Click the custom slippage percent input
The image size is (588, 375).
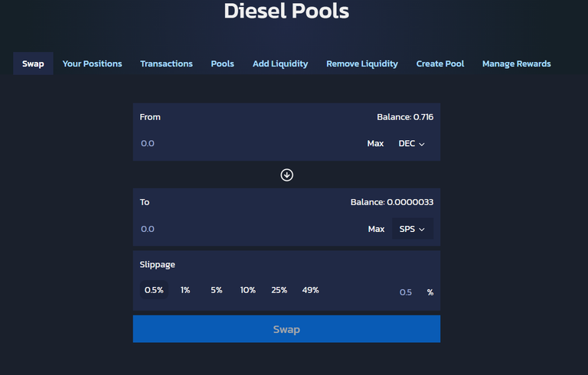(404, 292)
